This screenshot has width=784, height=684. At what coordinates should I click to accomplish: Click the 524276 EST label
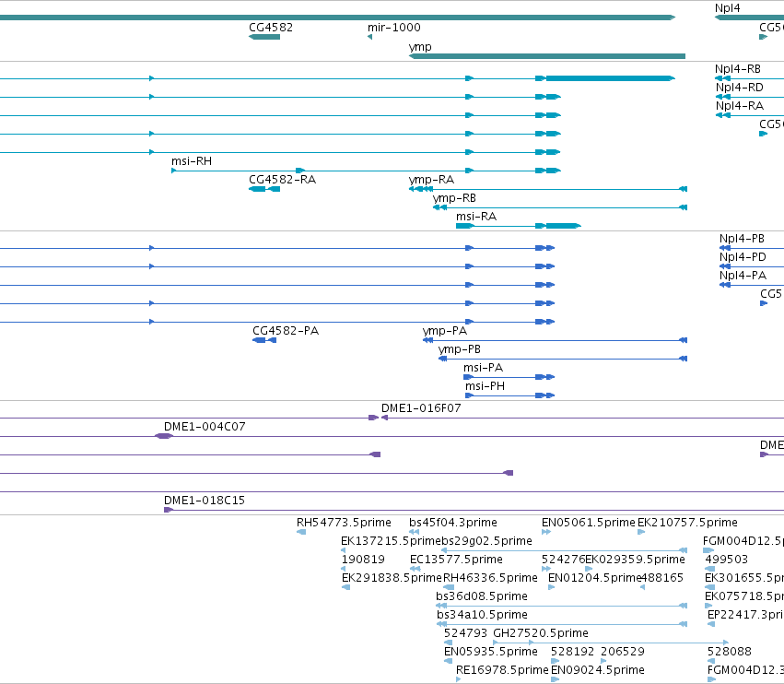(563, 560)
